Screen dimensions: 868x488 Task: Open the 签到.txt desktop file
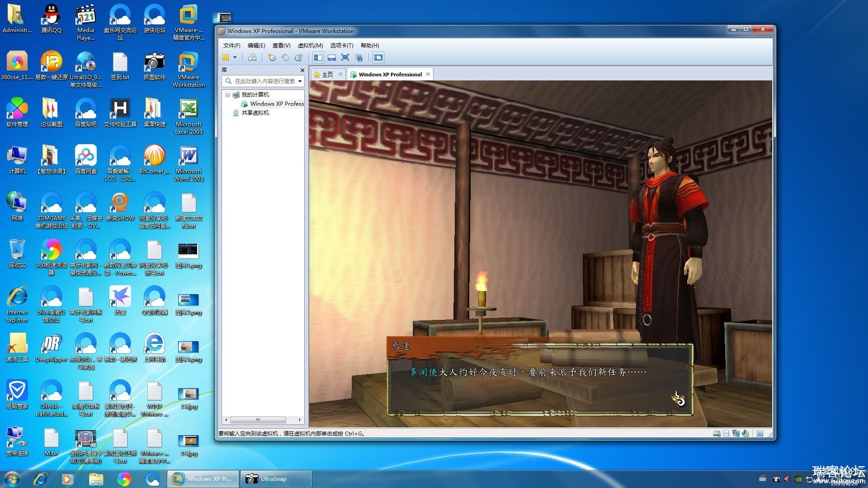[x=120, y=66]
